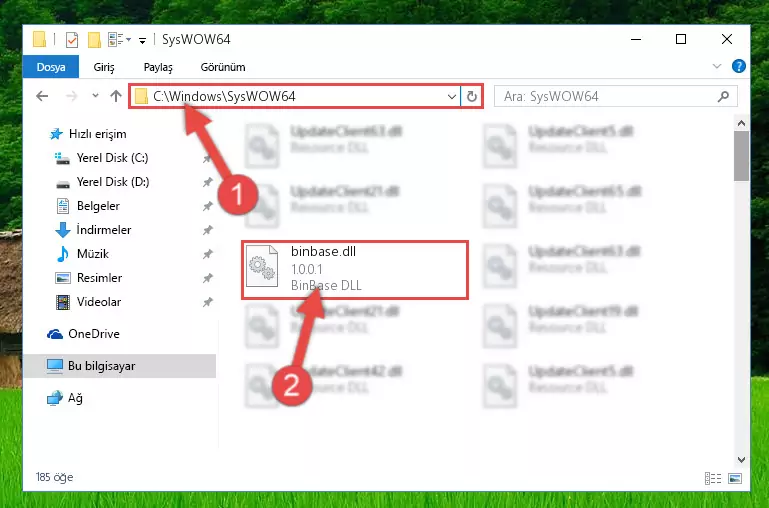Click the pin icon next to Müzik
Image resolution: width=769 pixels, height=508 pixels.
click(x=207, y=254)
